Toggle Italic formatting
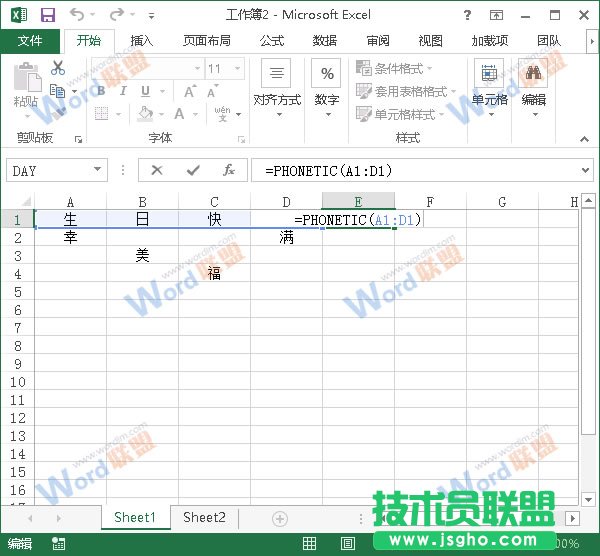The width and height of the screenshot is (600, 556). point(123,91)
